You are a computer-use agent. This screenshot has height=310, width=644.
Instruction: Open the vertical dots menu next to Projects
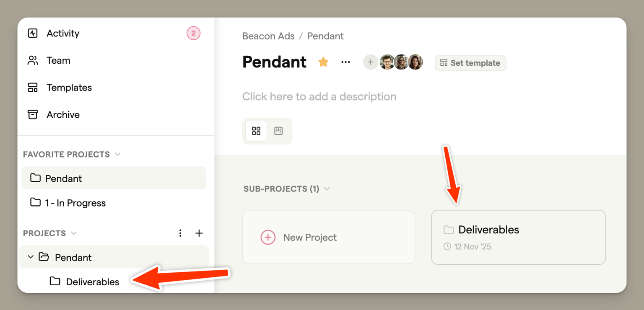(x=180, y=233)
